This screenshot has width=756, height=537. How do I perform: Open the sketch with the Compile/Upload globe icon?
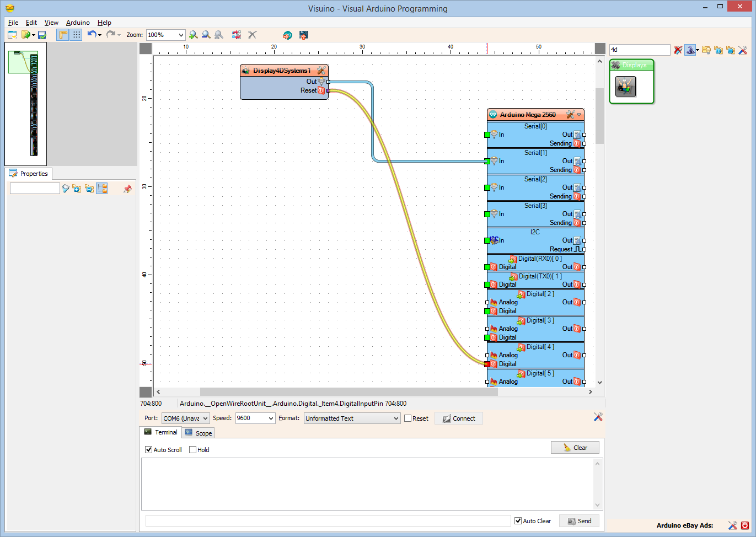coord(287,34)
